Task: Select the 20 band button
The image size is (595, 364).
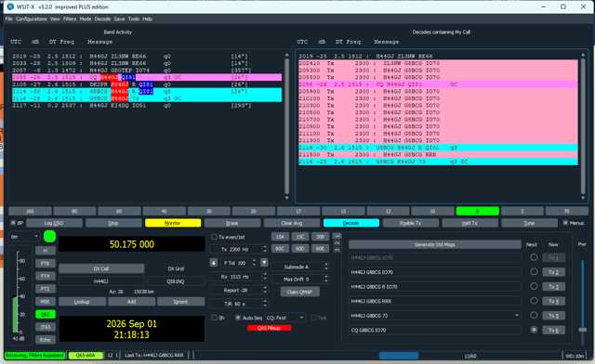Action: click(254, 211)
